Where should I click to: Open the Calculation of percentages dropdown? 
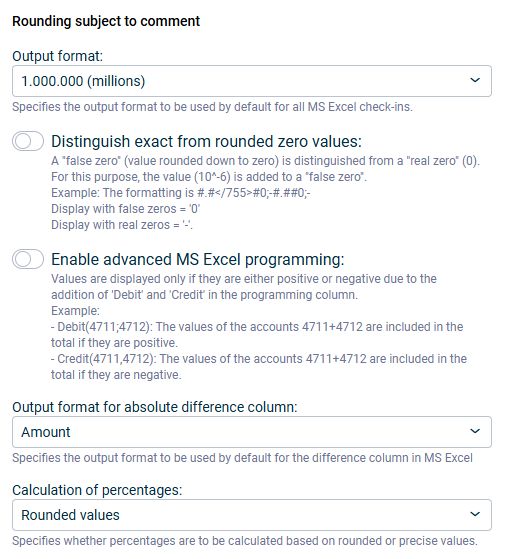[252, 515]
